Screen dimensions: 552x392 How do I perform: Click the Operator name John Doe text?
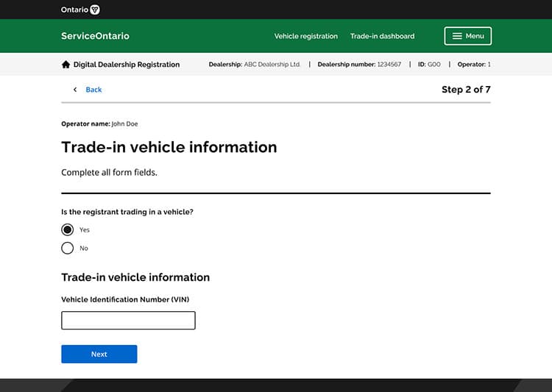coord(99,124)
